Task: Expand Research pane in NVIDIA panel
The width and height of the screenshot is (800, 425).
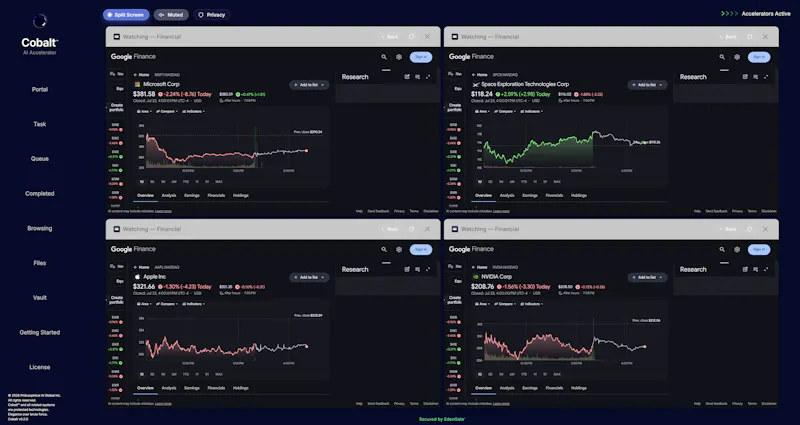Action: (x=766, y=269)
